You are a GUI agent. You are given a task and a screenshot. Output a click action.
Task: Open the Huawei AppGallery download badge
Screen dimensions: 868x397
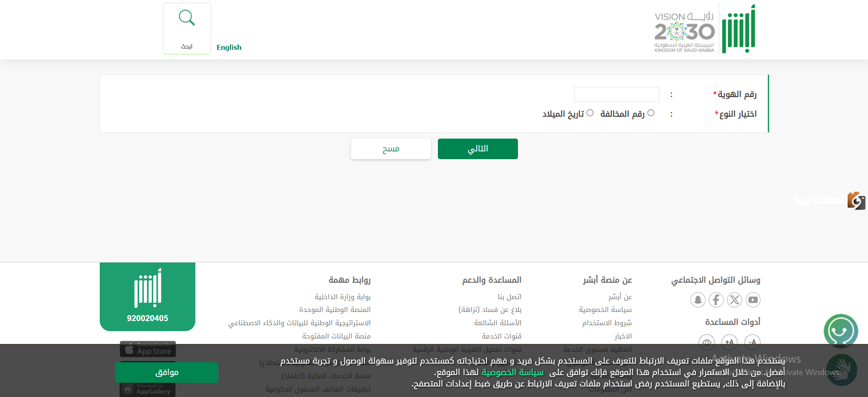(x=148, y=389)
